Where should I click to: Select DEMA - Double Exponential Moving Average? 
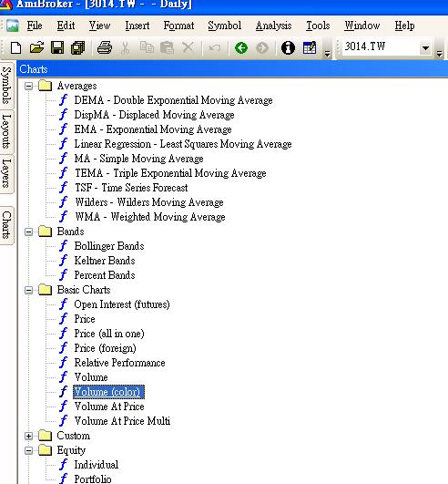pos(174,100)
